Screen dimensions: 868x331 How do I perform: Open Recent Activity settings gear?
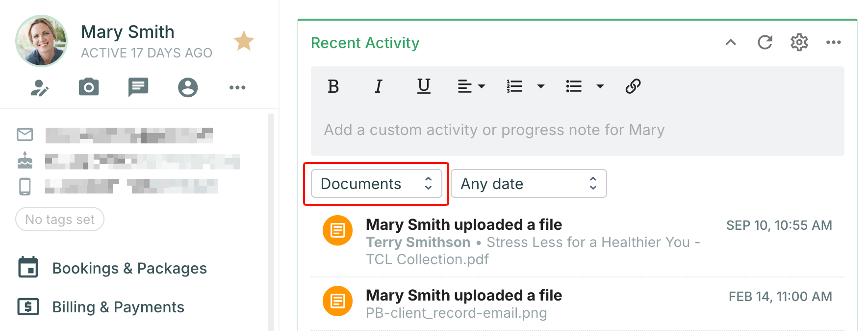799,43
